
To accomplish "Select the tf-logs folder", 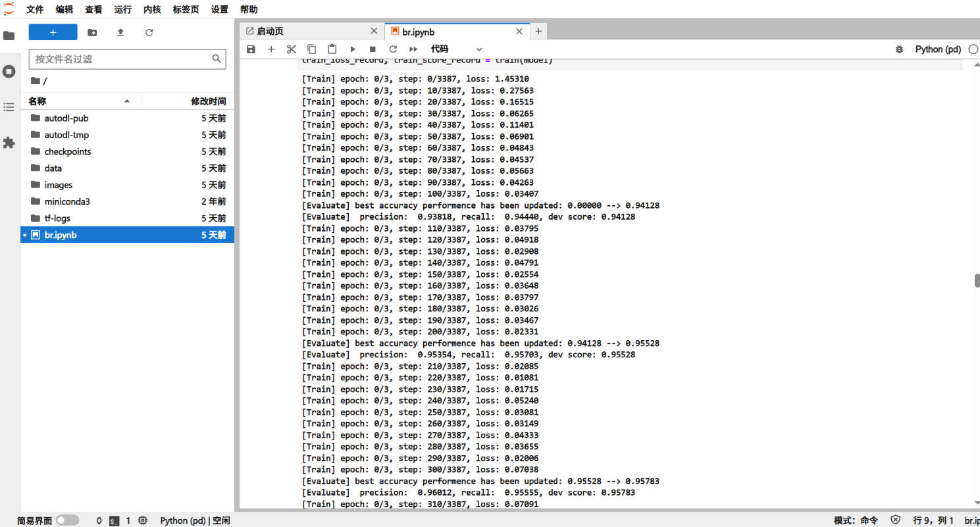I will pyautogui.click(x=127, y=218).
